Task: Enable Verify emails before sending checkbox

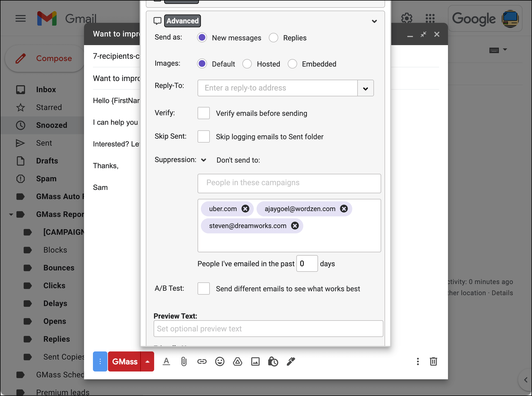Action: point(204,113)
